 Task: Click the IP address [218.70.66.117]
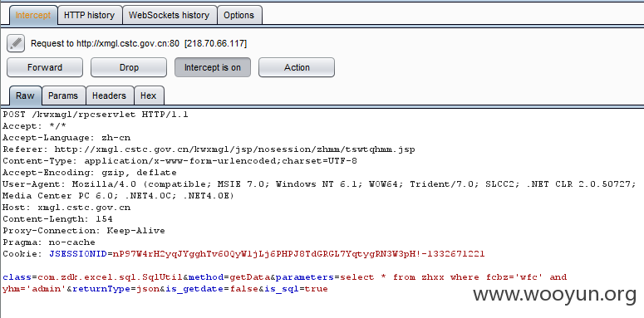tap(215, 43)
